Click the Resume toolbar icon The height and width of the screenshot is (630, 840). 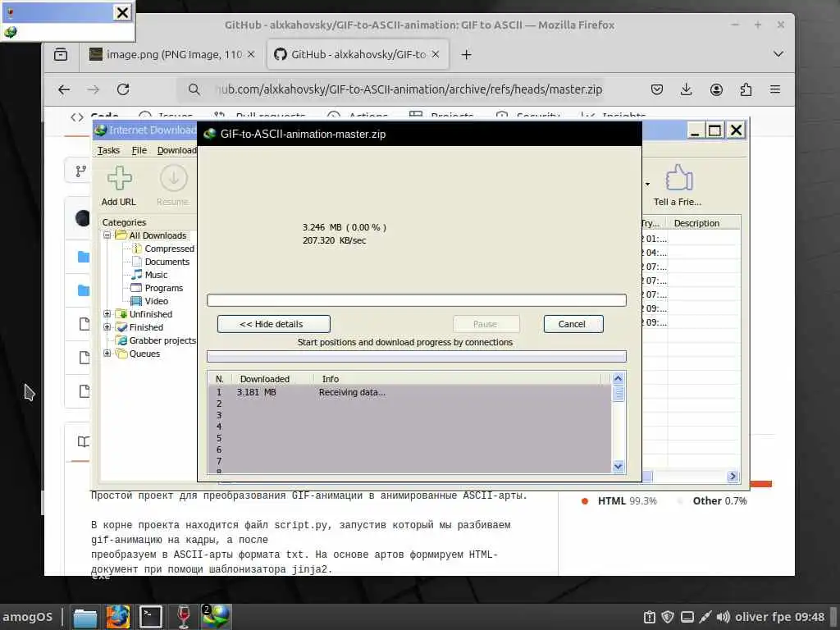coord(173,178)
